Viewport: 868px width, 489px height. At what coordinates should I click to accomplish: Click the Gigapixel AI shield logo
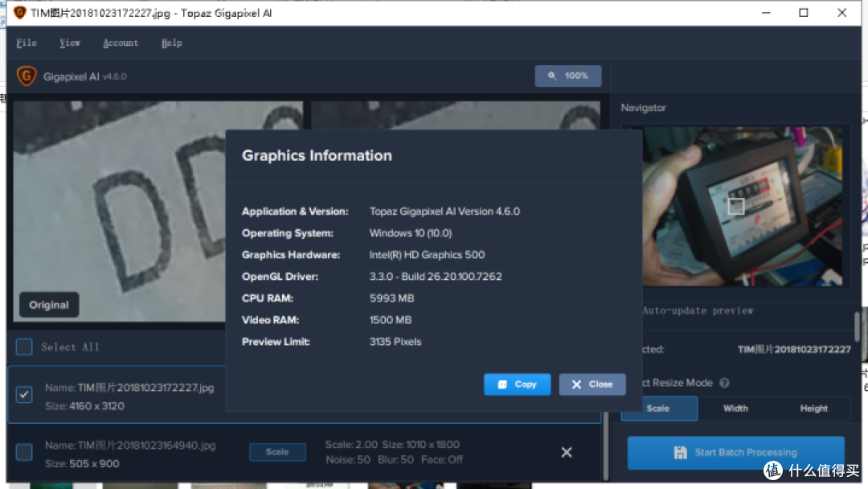(26, 76)
